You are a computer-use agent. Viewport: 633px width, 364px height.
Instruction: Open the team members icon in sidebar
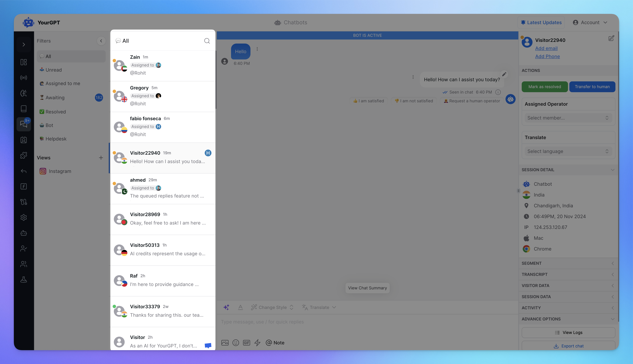(x=24, y=264)
